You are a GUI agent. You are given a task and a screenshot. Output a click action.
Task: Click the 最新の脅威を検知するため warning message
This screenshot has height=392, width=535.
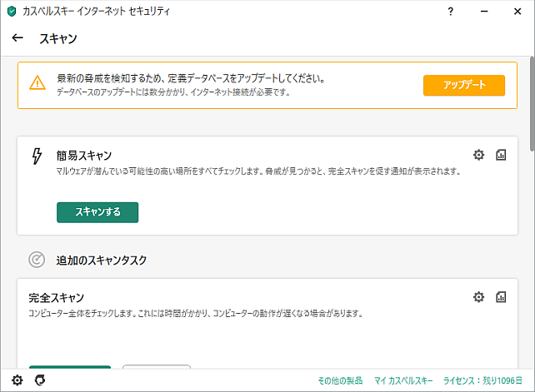(191, 78)
